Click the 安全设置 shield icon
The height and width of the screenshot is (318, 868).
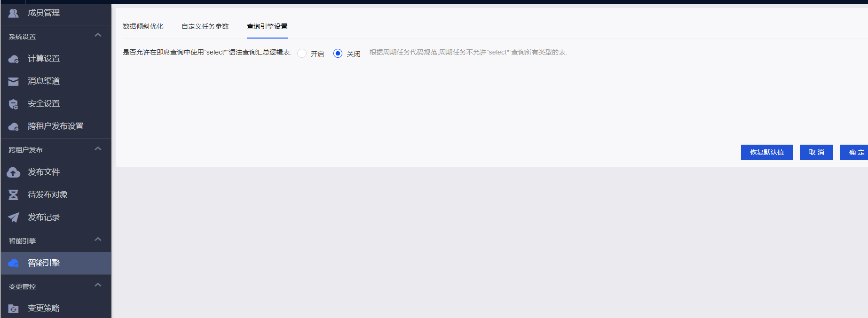point(14,104)
